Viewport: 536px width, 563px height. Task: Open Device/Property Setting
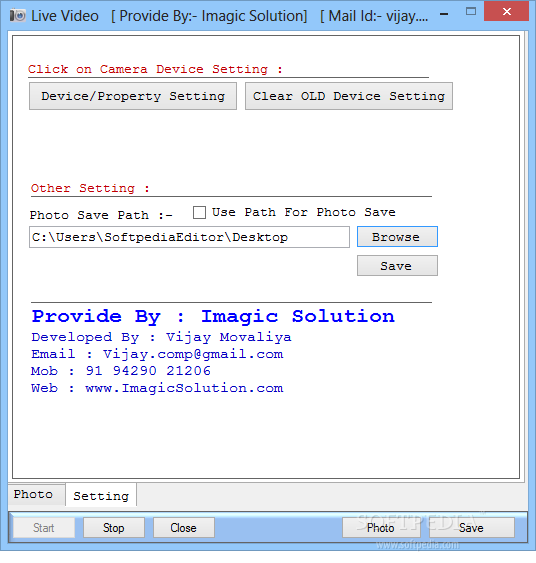(133, 96)
